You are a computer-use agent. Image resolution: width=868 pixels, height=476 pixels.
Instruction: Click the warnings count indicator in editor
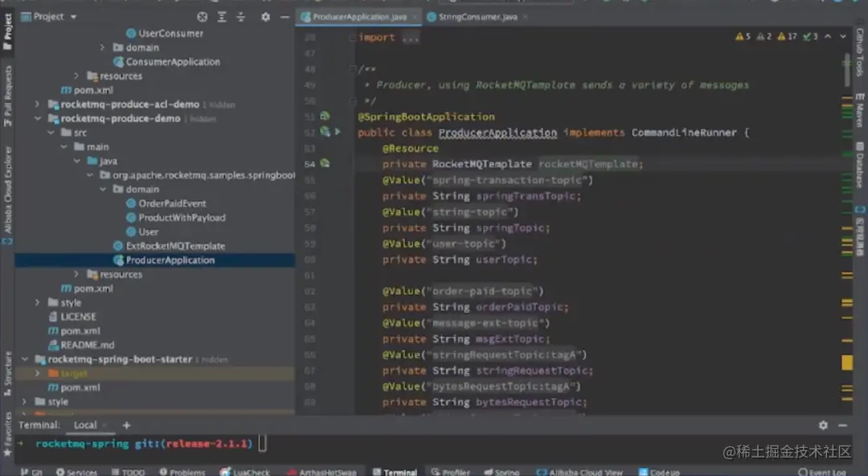coord(743,36)
